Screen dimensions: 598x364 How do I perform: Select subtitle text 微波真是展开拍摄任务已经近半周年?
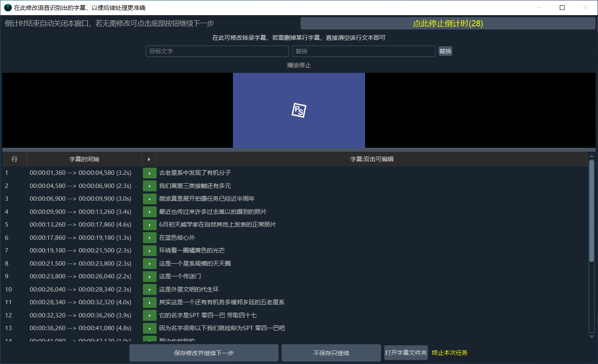207,199
